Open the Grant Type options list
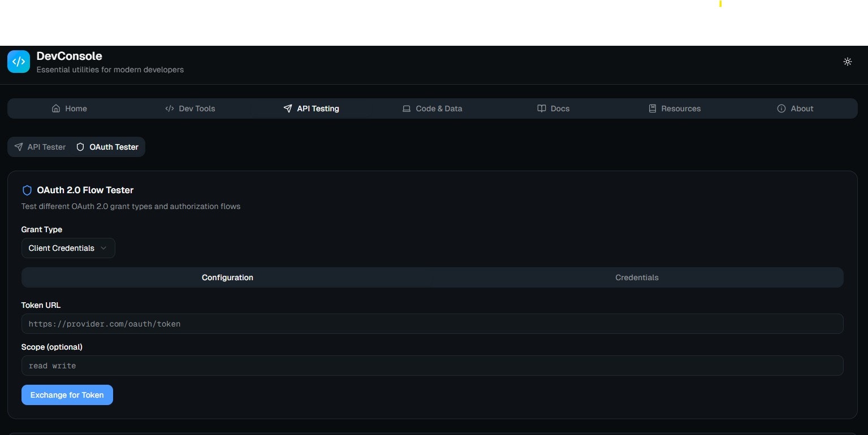 68,248
